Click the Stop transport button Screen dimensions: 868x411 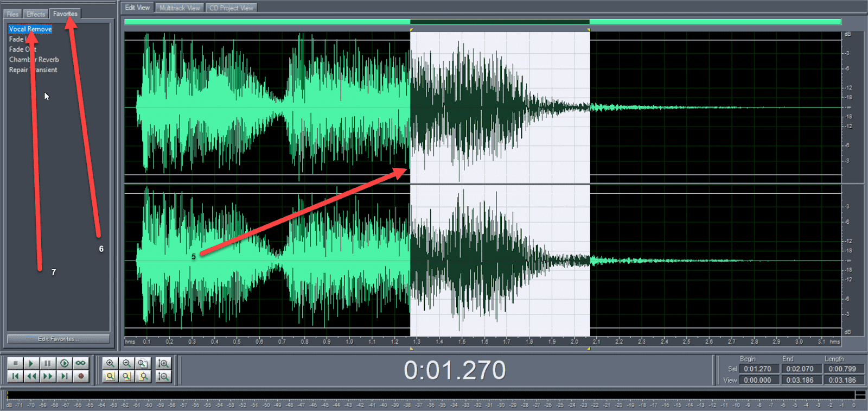(15, 363)
